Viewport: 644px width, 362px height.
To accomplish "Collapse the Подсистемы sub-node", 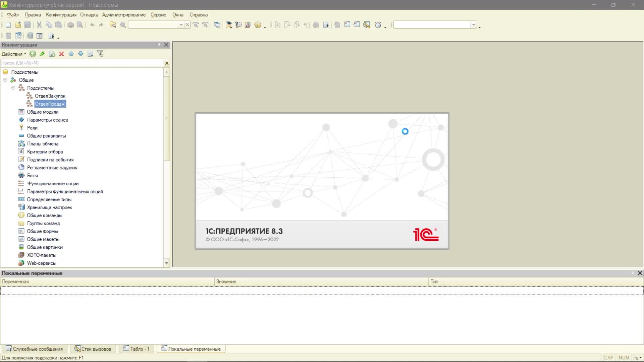I will 13,88.
